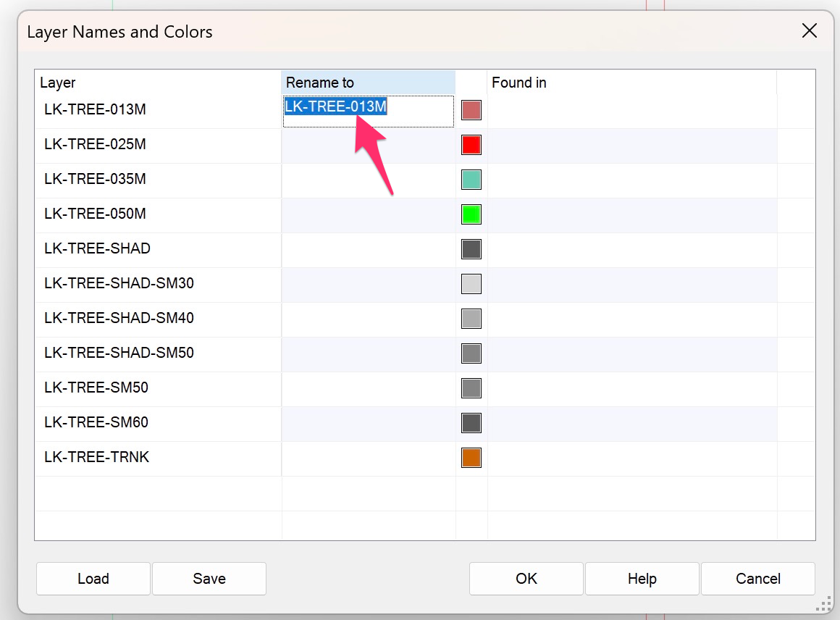Close the Layer Names and Colors dialog
840x620 pixels.
point(810,31)
